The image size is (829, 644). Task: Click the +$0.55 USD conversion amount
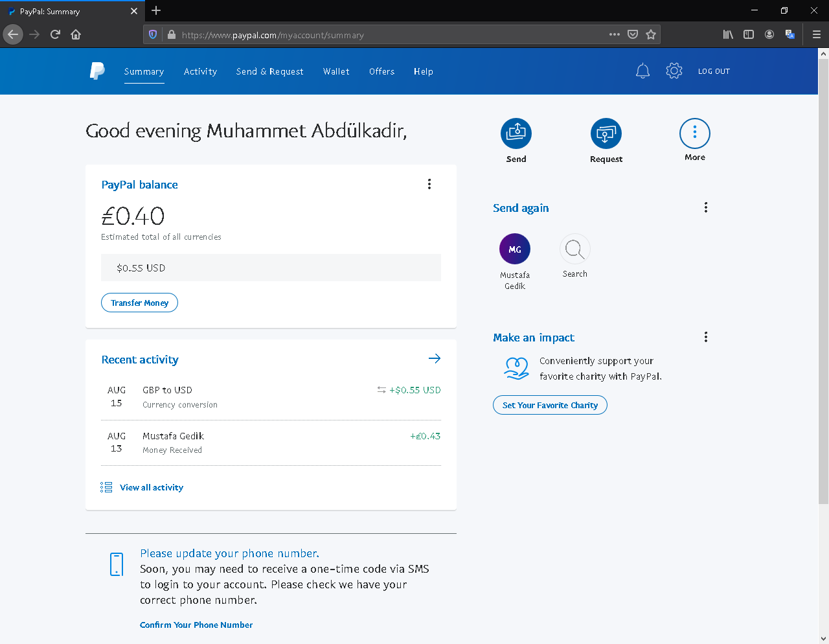click(414, 390)
